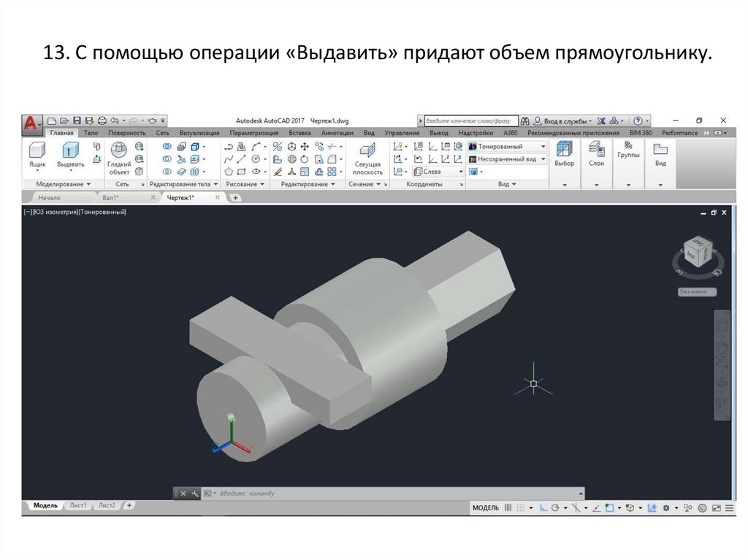Choose the Выдавить (Extrude) tool
This screenshot has width=748, height=560.
click(70, 155)
